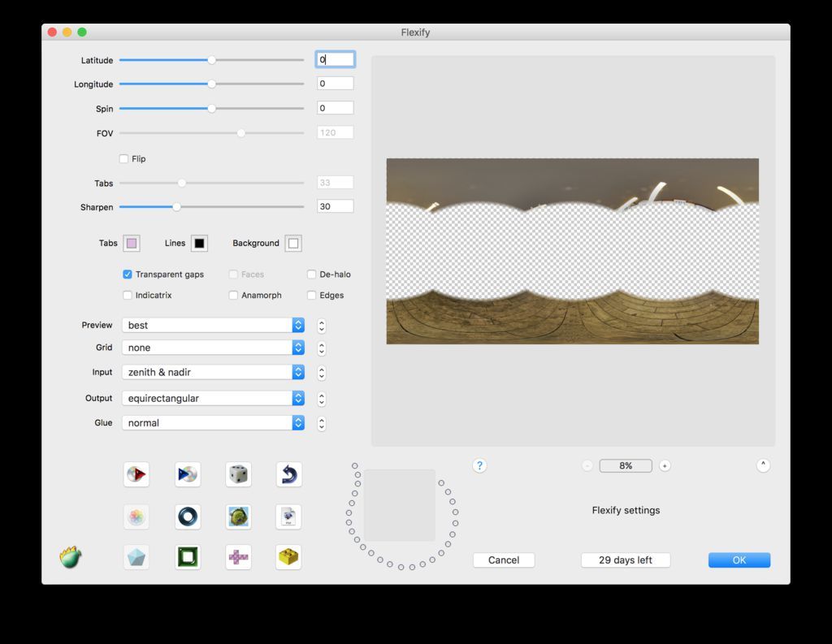Click the PDF document icon
Image resolution: width=832 pixels, height=644 pixels.
click(x=288, y=516)
